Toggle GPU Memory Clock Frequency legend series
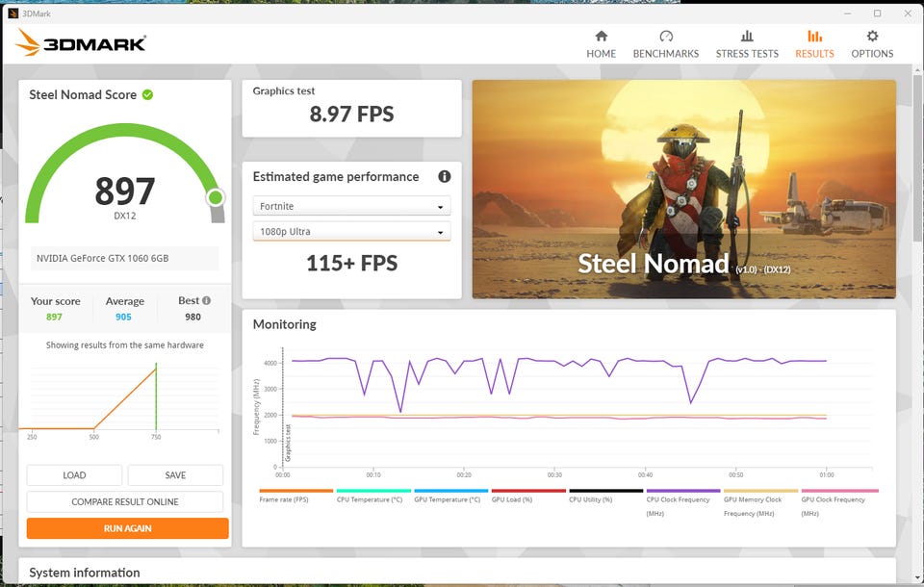This screenshot has height=587, width=924. coord(760,502)
